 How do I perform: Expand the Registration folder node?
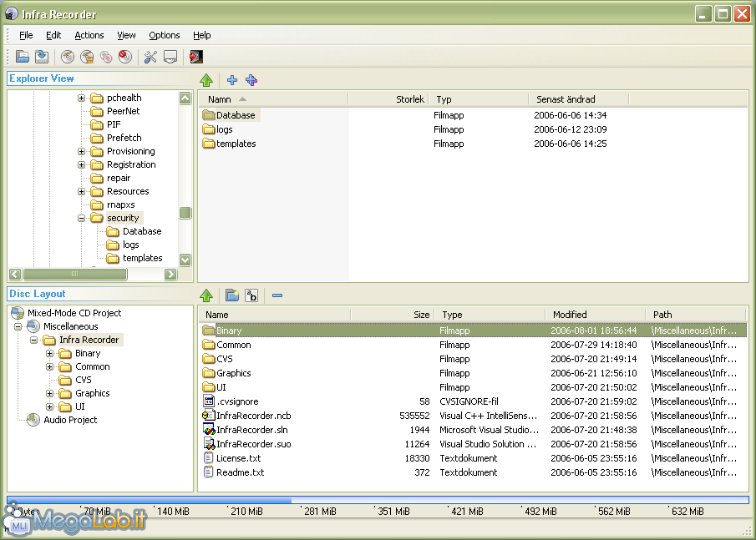coord(82,164)
